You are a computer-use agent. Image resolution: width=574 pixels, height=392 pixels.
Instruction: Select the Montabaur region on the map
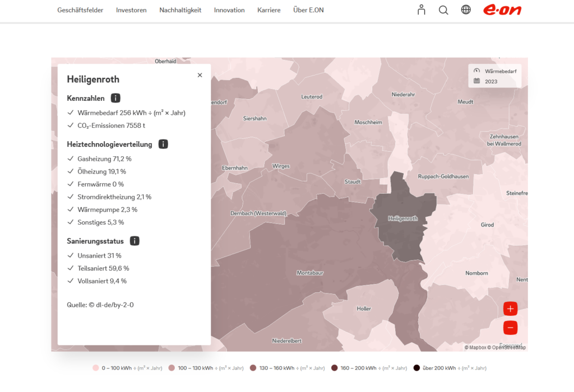click(309, 273)
